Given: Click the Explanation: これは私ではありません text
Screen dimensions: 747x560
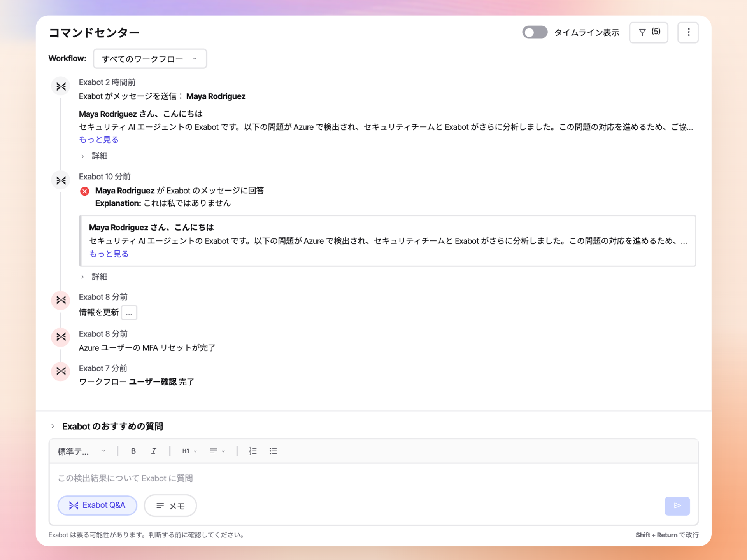Looking at the screenshot, I should click(163, 203).
